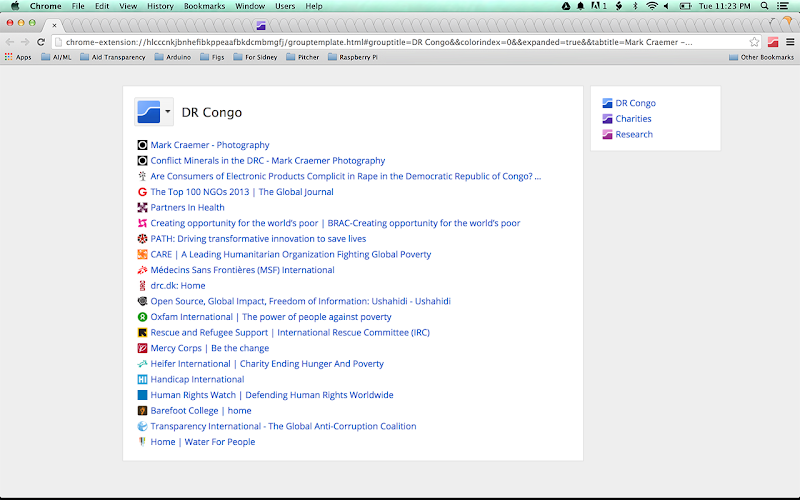The width and height of the screenshot is (800, 500).
Task: Open the CARE Humanitarian Organization link
Action: coord(291,255)
